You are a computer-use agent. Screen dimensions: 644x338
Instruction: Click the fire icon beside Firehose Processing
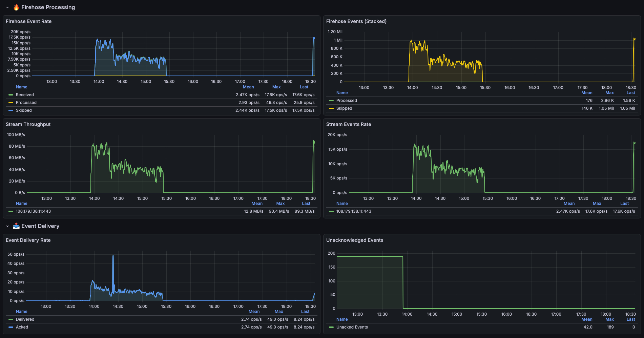16,7
